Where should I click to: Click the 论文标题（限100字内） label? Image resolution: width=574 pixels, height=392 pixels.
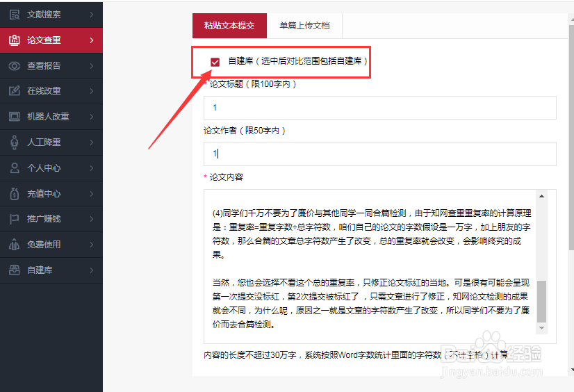[252, 84]
